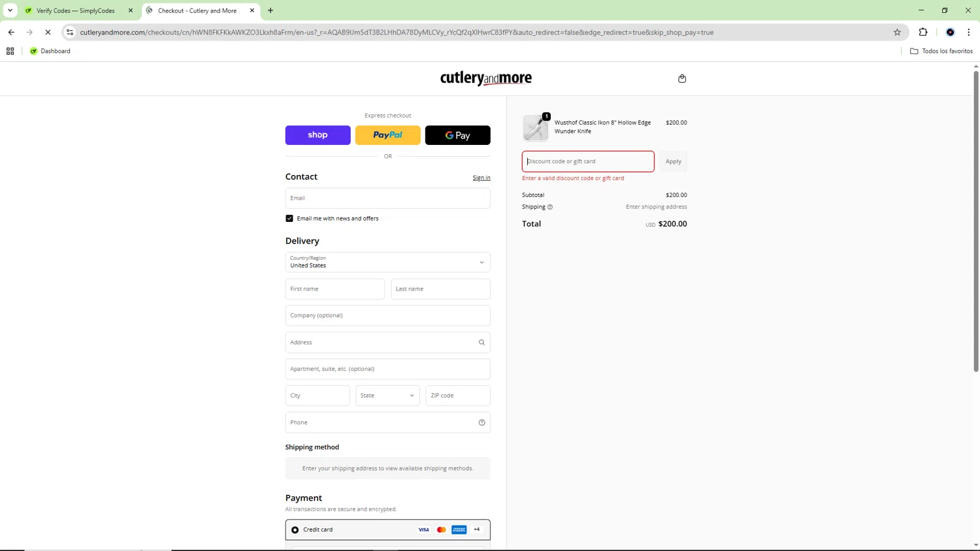Image resolution: width=980 pixels, height=551 pixels.
Task: Click the search icon in the Address field
Action: tap(482, 342)
